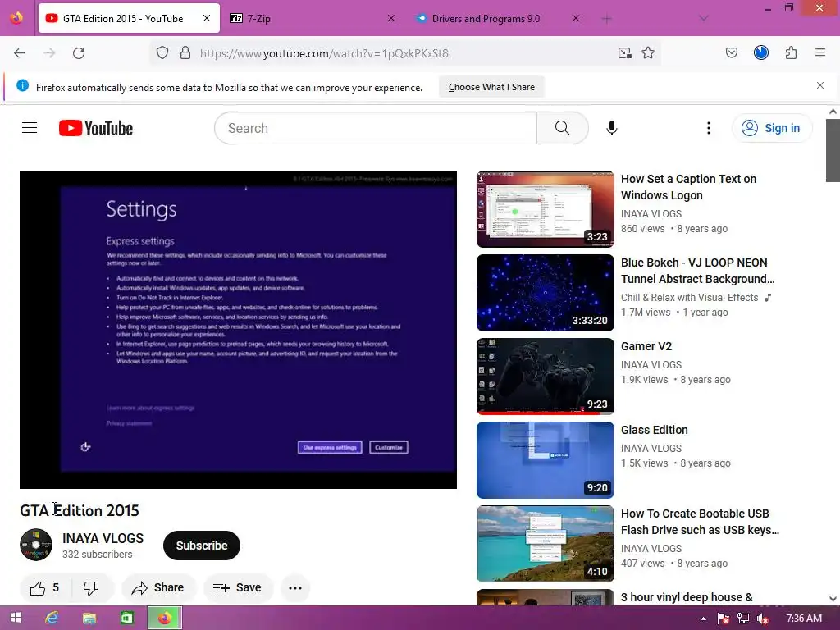Image resolution: width=840 pixels, height=630 pixels.
Task: Dislike the video with thumbs down
Action: pos(92,588)
